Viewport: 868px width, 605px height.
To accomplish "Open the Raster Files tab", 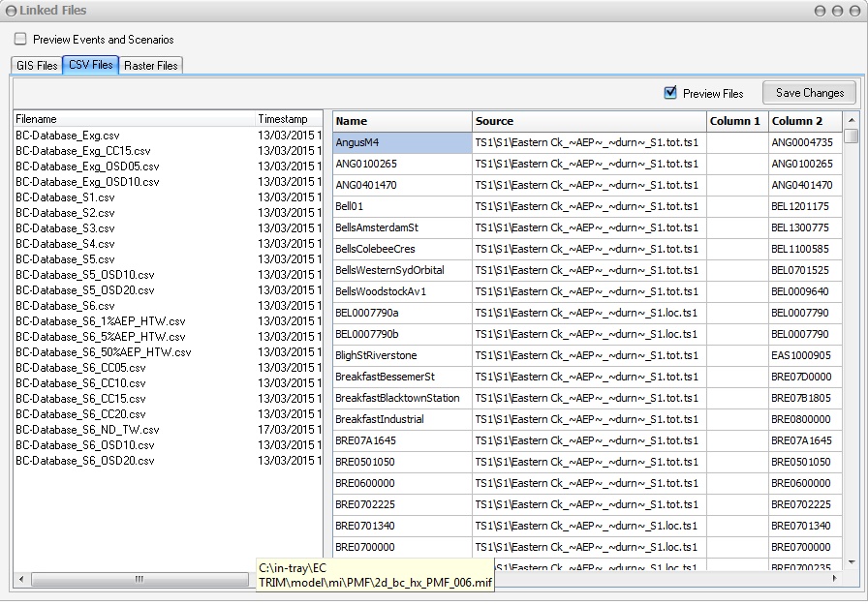I will [150, 66].
